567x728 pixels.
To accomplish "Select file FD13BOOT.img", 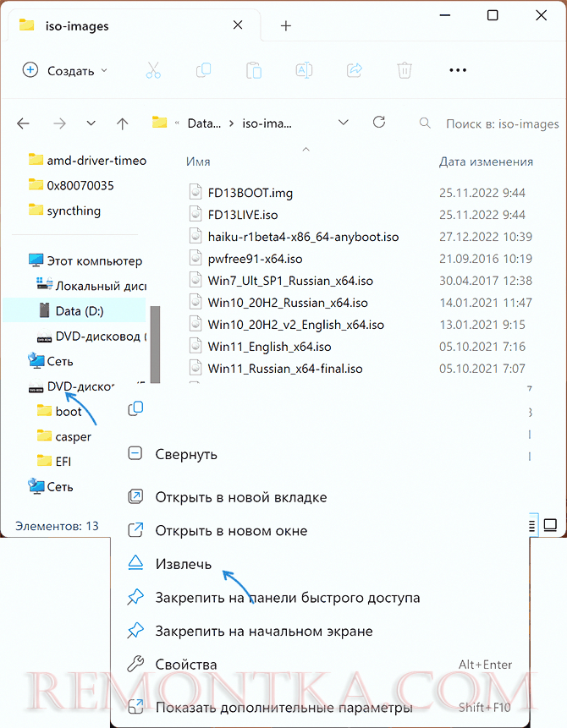I will [250, 193].
